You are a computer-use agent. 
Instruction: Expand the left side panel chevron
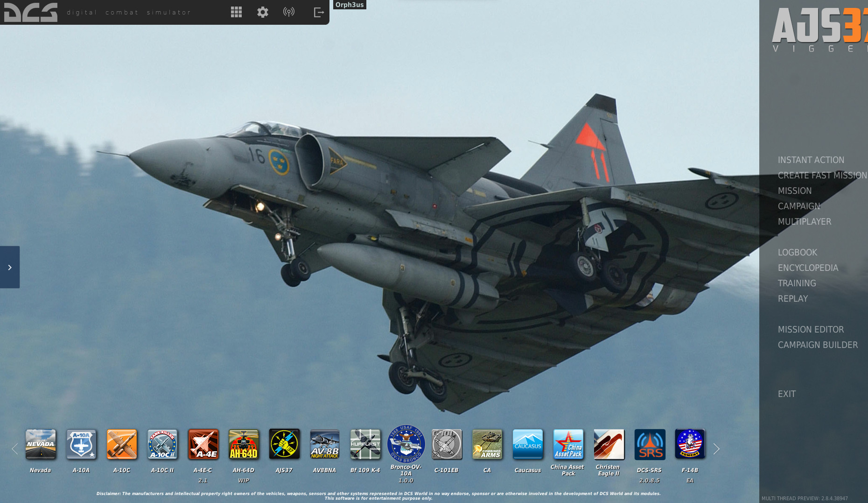tap(10, 267)
